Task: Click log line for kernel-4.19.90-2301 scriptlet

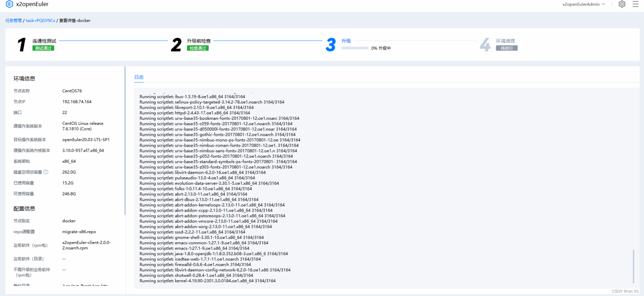Action: coord(207,281)
